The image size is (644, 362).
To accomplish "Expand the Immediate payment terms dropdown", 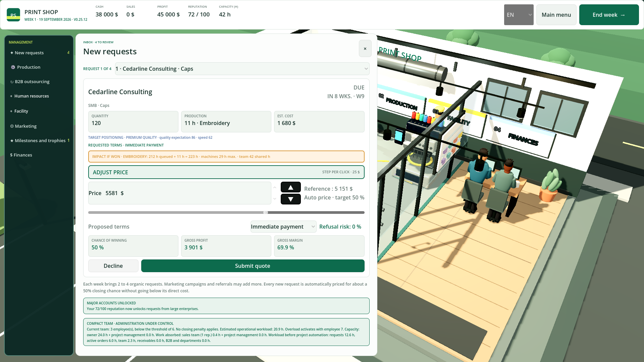I will click(x=283, y=227).
